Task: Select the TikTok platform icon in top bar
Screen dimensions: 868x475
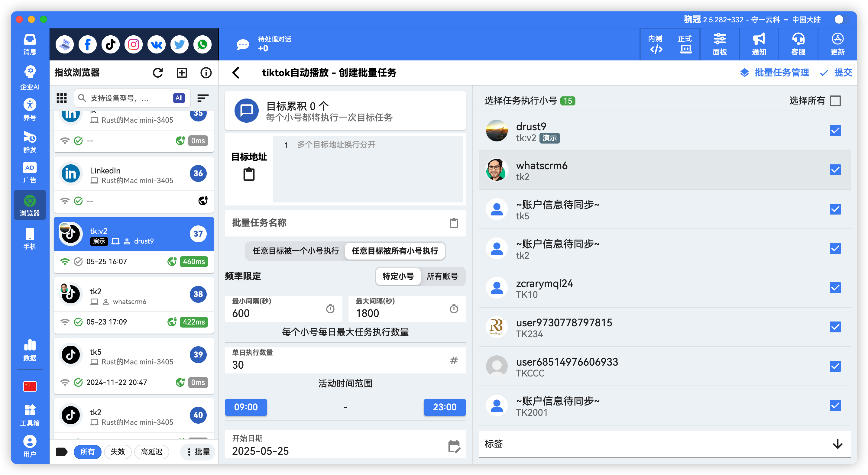Action: [x=110, y=44]
